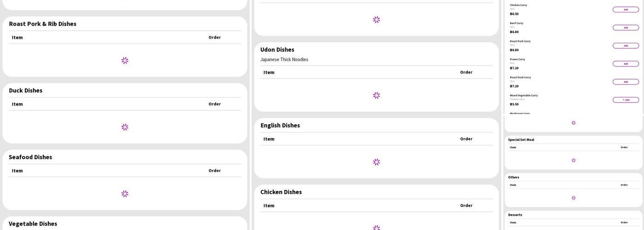Viewport: 644px width, 230px height.
Task: Click the Seafood Dishes loading spinner
Action: point(125,194)
